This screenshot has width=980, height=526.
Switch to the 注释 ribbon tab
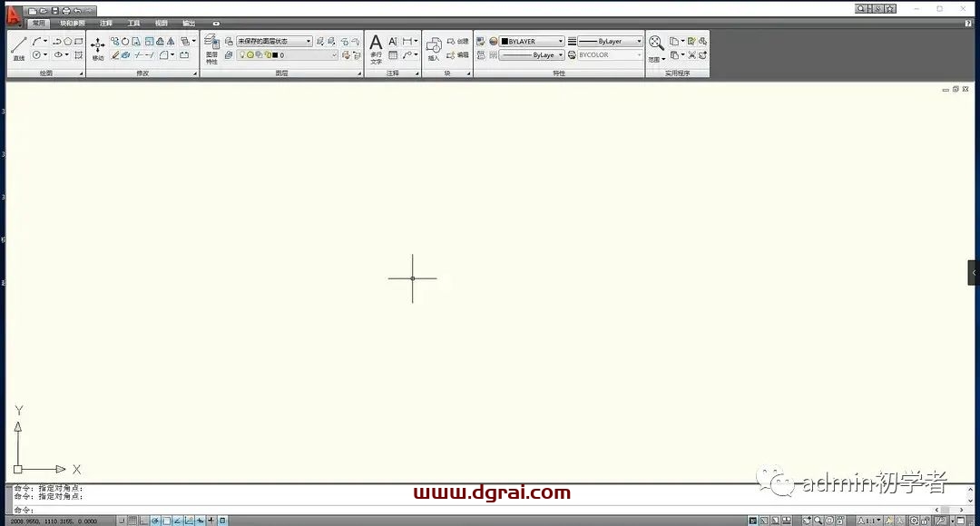106,23
